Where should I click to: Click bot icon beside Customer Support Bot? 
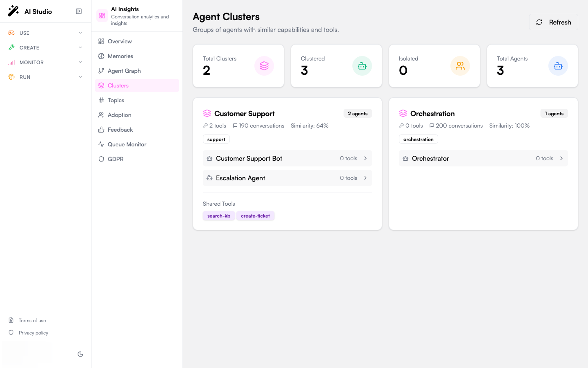209,158
